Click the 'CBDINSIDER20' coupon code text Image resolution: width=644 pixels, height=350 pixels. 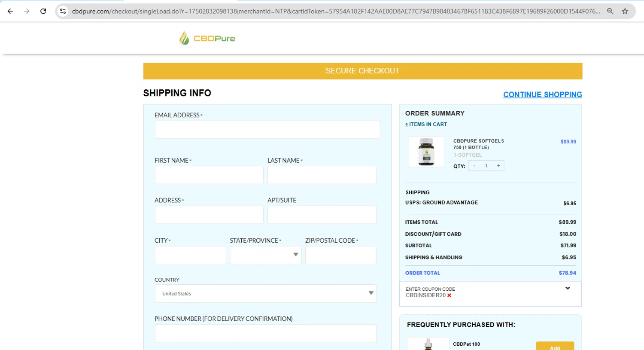(425, 295)
